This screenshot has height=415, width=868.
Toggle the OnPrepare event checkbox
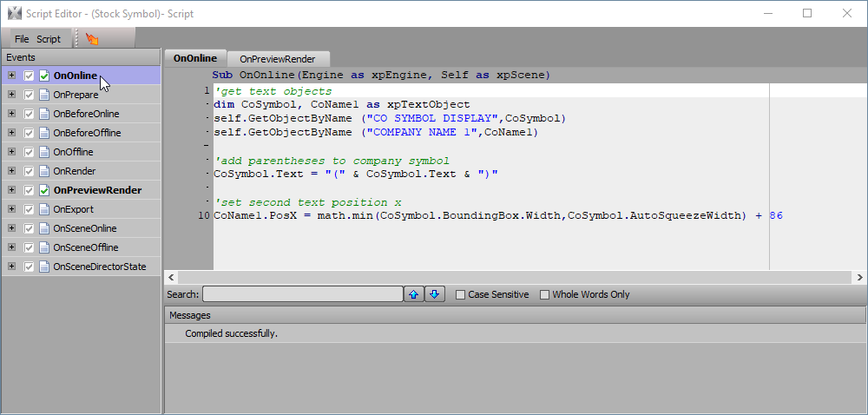point(30,95)
